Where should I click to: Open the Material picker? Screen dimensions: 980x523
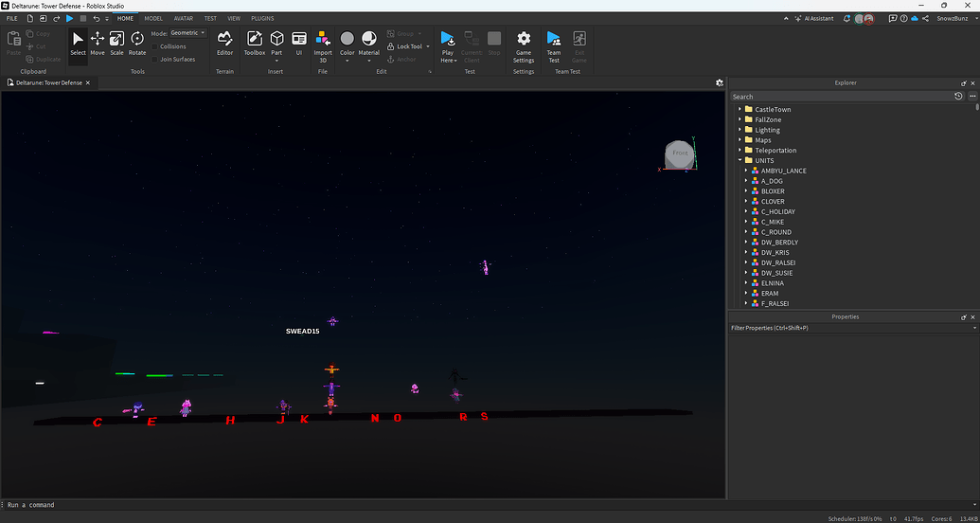coord(368,39)
